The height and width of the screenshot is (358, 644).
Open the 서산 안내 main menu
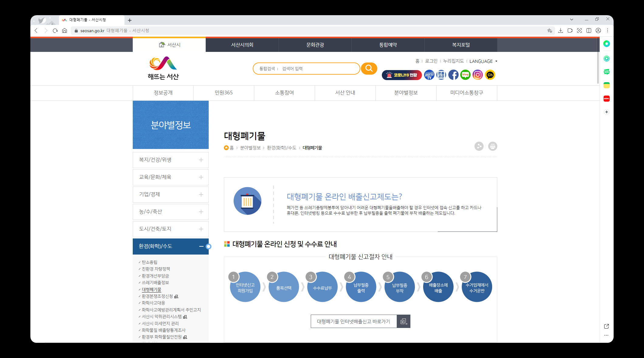point(345,93)
